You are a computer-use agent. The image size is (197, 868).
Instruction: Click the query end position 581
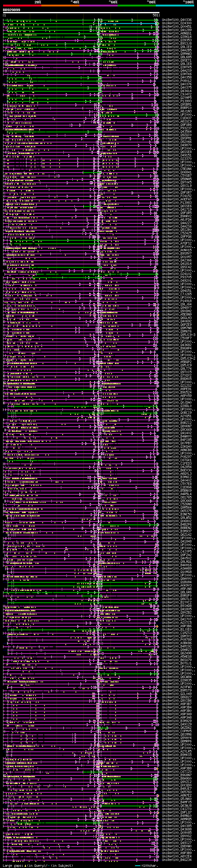tap(155, 15)
